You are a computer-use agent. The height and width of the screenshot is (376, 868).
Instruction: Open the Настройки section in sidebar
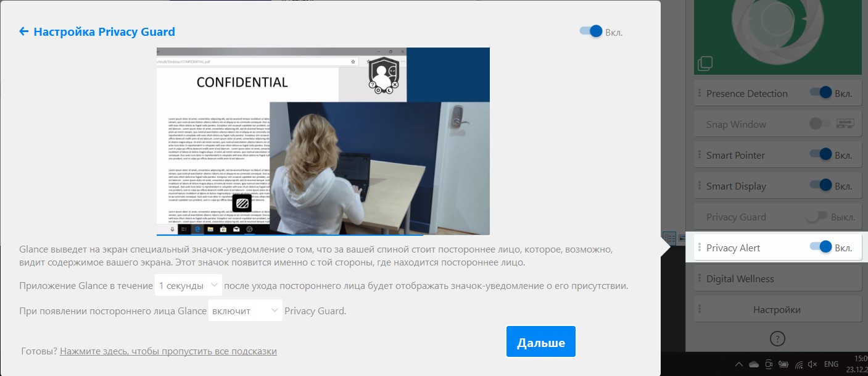coord(778,309)
